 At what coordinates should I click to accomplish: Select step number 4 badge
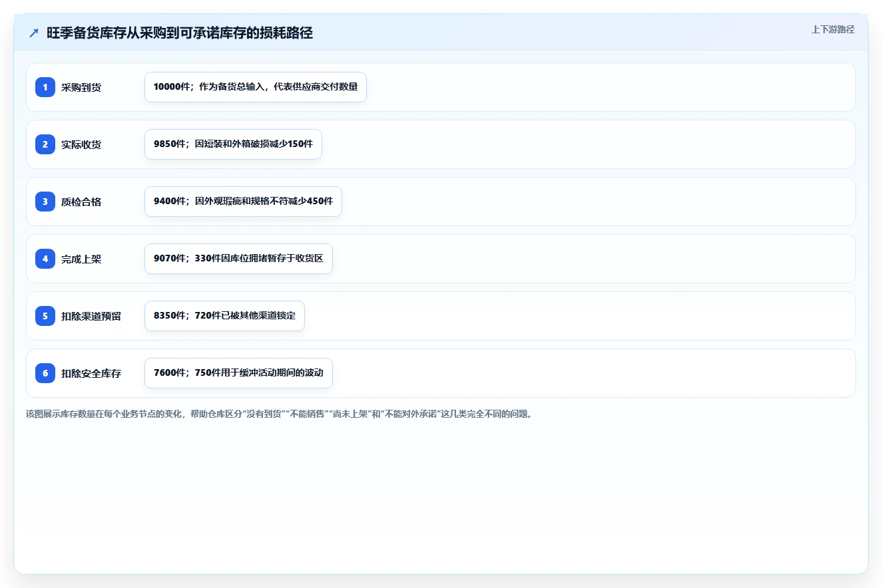pos(45,259)
